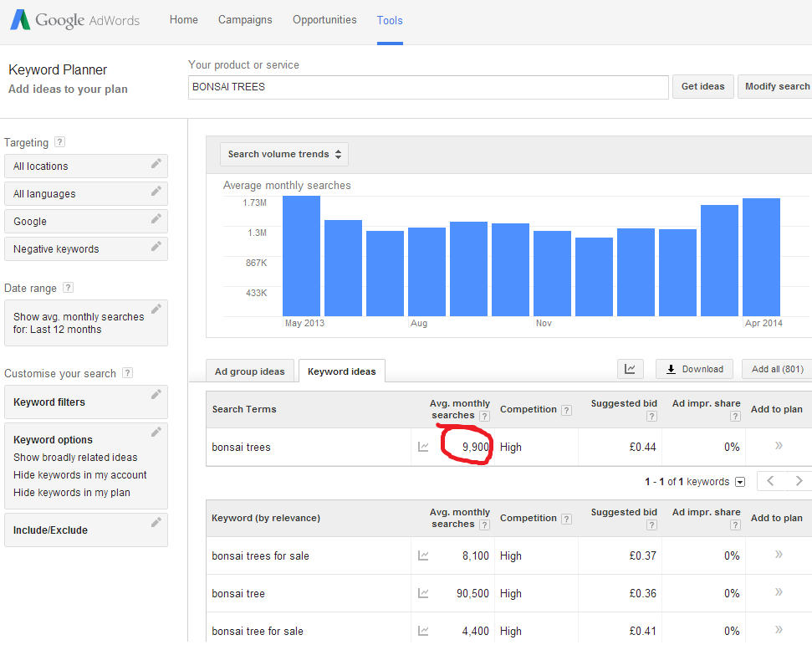Expand the Keyword filters panel
Screen dimensions: 812x645
[86, 402]
